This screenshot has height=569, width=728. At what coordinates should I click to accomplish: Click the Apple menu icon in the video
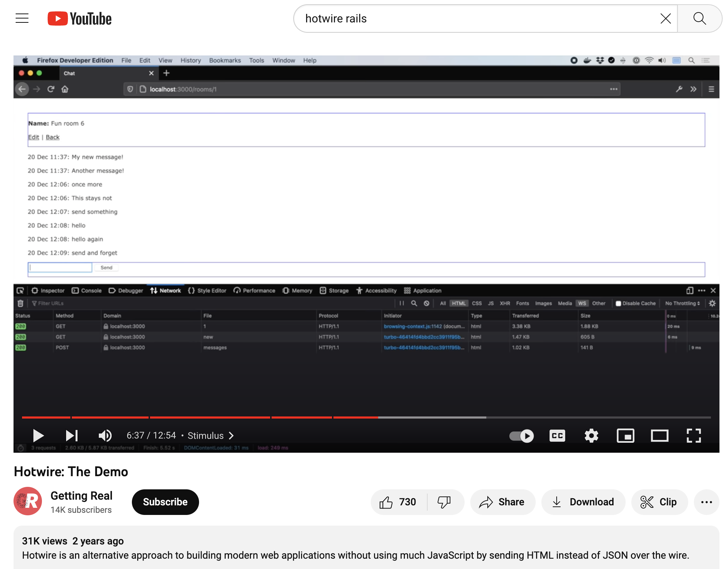(x=25, y=60)
